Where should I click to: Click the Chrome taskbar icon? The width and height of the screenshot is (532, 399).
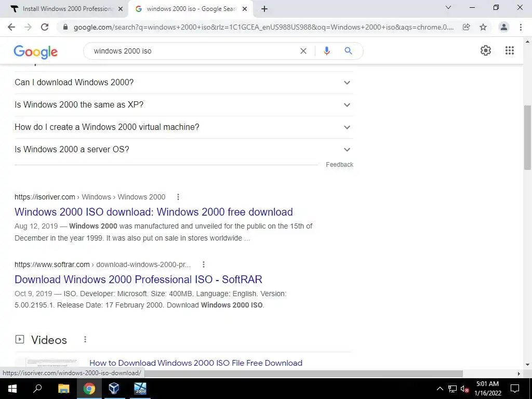(89, 389)
